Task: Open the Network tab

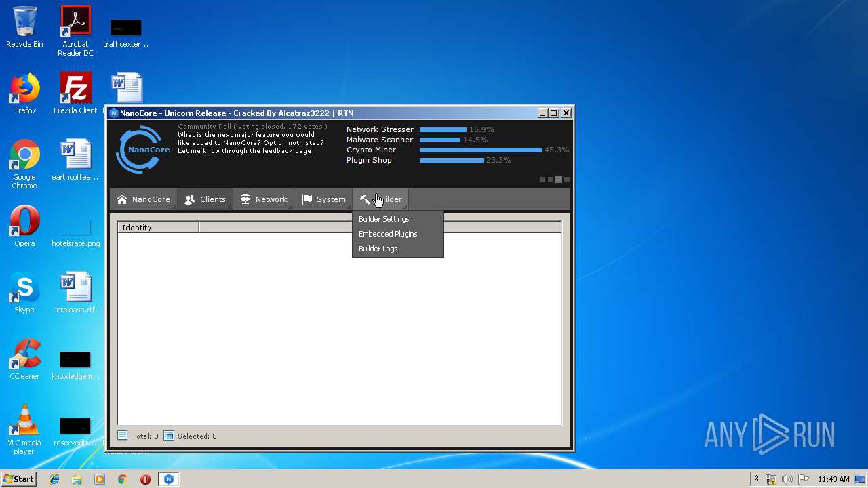Action: (264, 199)
